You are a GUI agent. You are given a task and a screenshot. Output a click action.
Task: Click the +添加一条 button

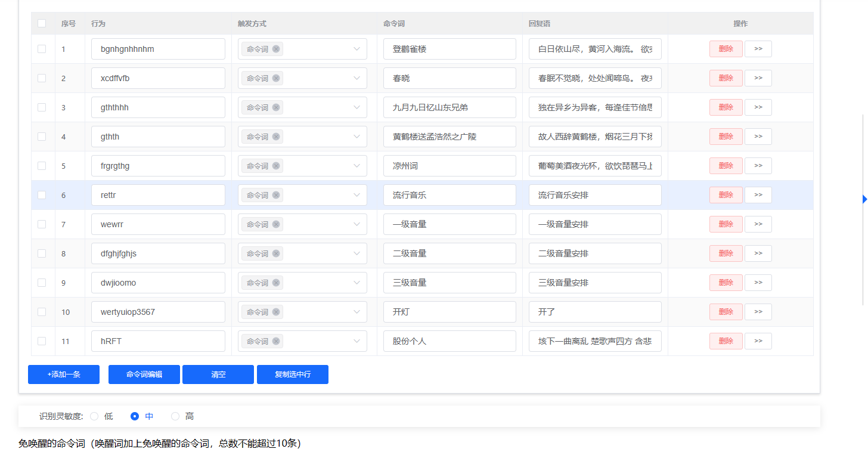(x=64, y=374)
